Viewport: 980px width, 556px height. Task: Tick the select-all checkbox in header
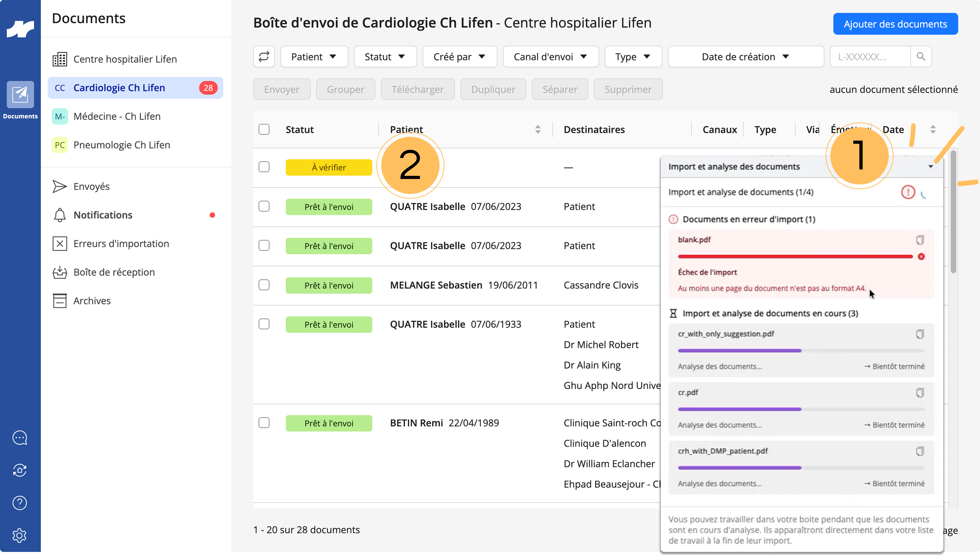tap(264, 129)
